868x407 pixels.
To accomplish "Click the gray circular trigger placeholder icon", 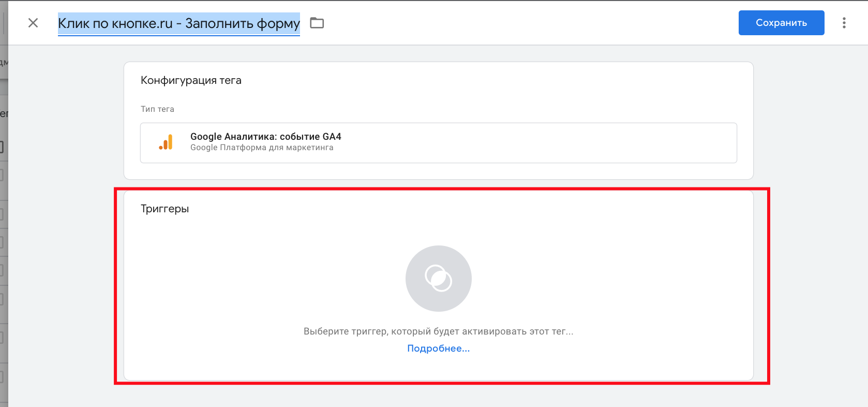I will tap(438, 279).
